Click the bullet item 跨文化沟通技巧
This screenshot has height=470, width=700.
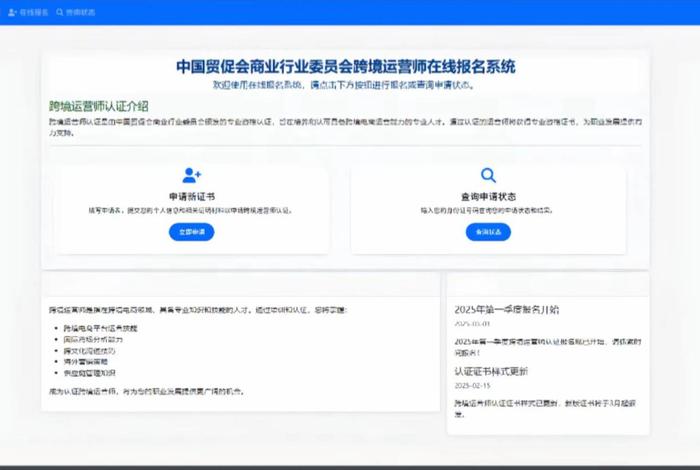coord(89,351)
